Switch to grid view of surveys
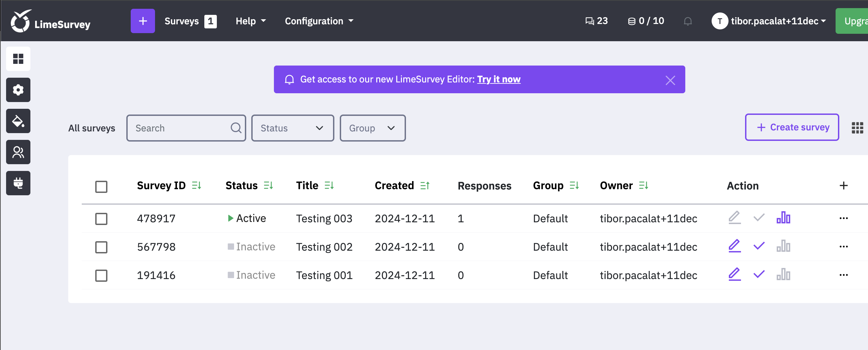This screenshot has width=868, height=350. pos(857,128)
